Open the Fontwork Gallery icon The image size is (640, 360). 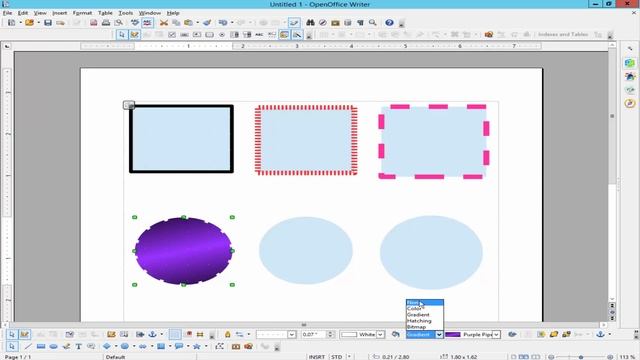tap(236, 347)
